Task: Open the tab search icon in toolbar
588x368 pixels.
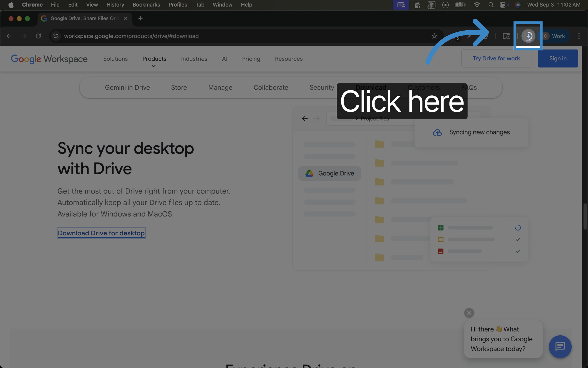Action: [x=506, y=36]
